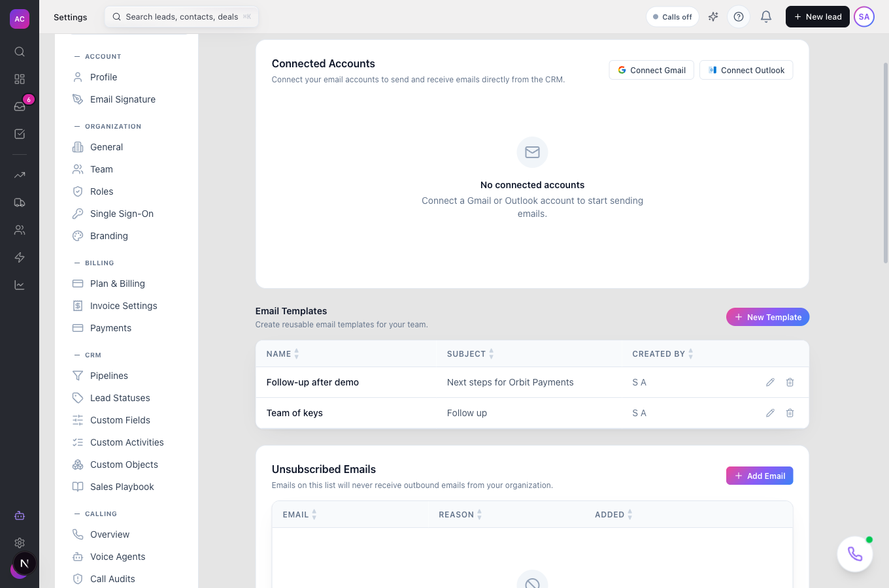The width and height of the screenshot is (889, 588).
Task: Create a New Template
Action: pyautogui.click(x=768, y=317)
